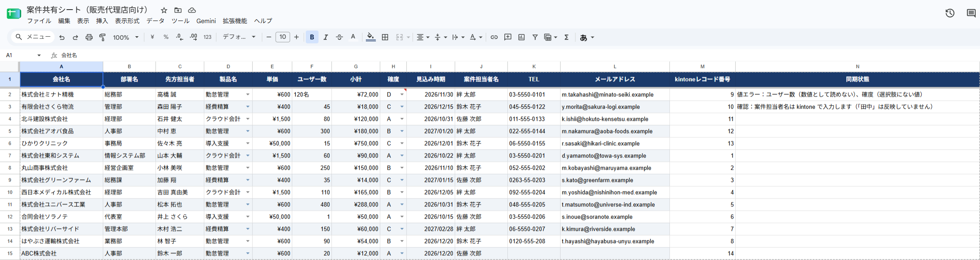This screenshot has height=260, width=980.
Task: Star this spreadsheet document
Action: coord(164,10)
